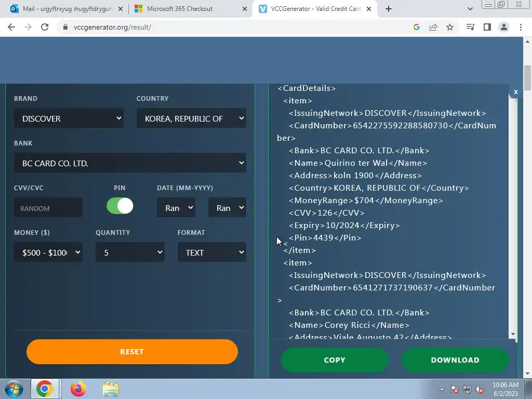
Task: Click the browser forward arrow
Action: point(28,27)
